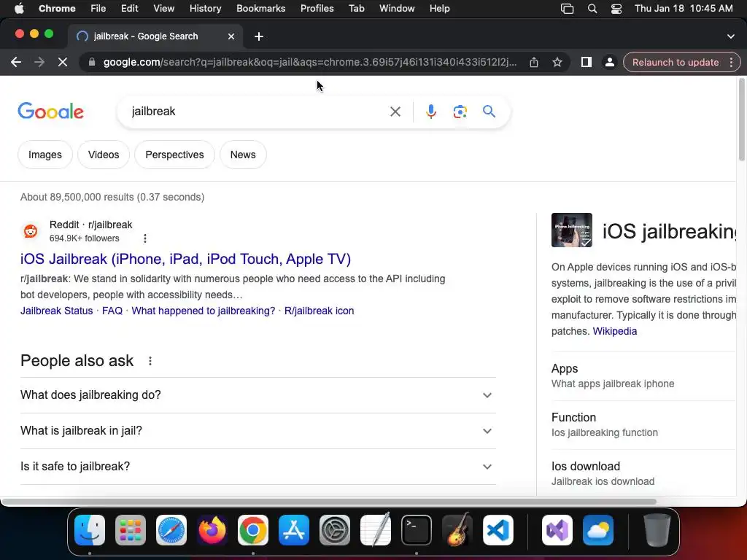Search by image with the Lens icon

460,112
